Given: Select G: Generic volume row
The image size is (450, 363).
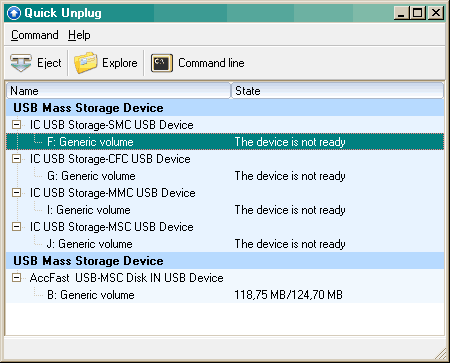Looking at the screenshot, I should click(x=225, y=176).
